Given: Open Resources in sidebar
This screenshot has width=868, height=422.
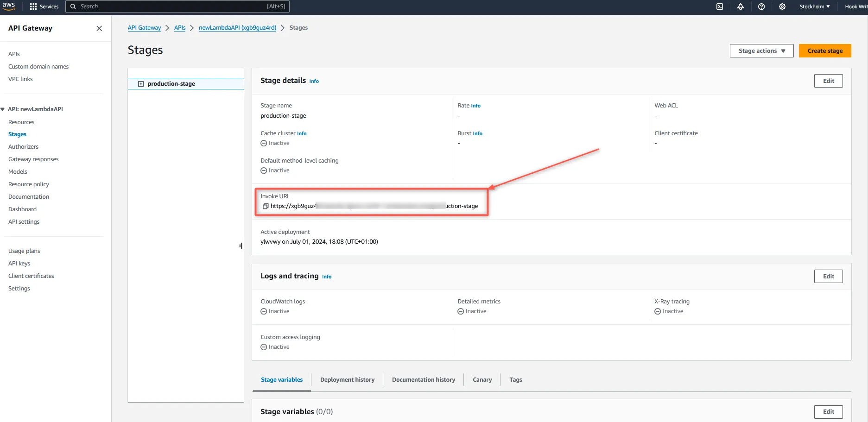Looking at the screenshot, I should click(x=21, y=122).
